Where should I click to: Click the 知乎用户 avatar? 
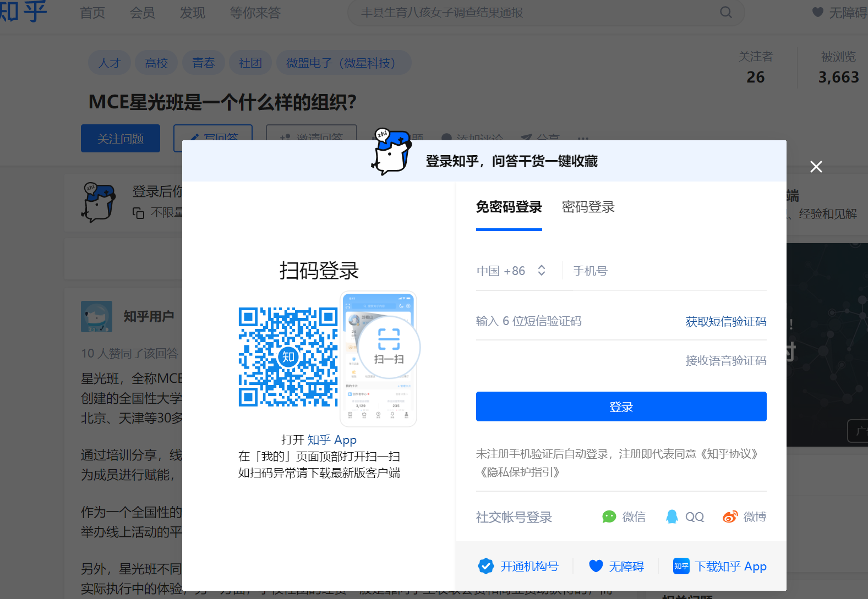[x=96, y=316]
